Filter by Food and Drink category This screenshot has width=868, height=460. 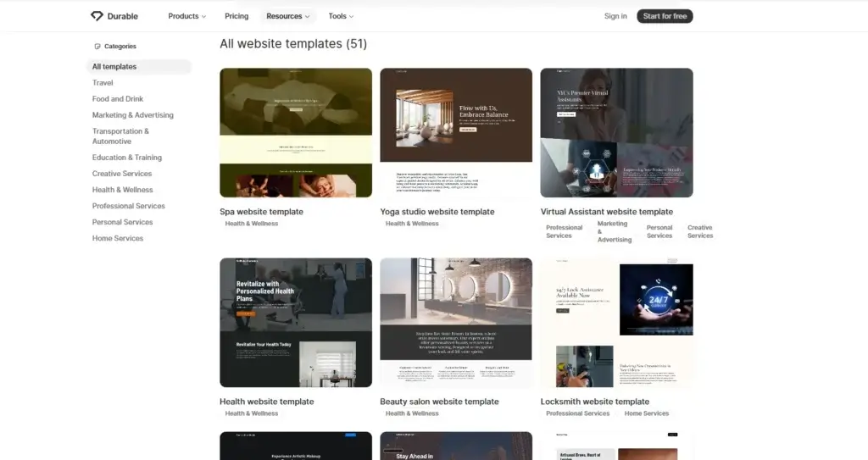(117, 98)
